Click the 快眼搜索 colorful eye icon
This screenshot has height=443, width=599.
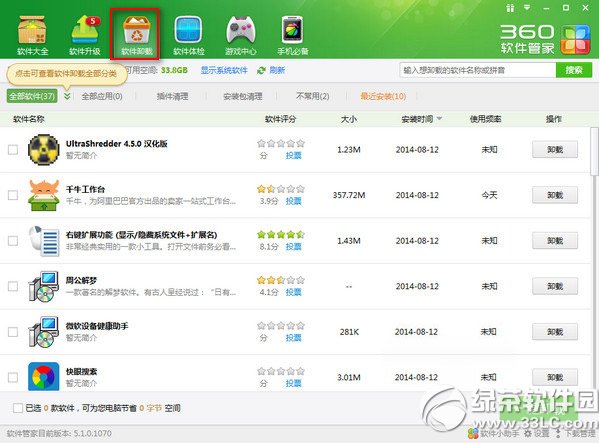point(44,377)
